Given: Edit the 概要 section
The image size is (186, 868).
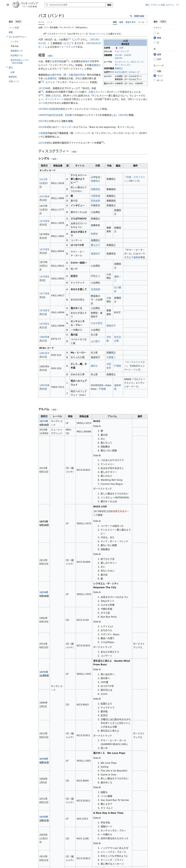Looking at the screenshot, I should pyautogui.click(x=50, y=56).
